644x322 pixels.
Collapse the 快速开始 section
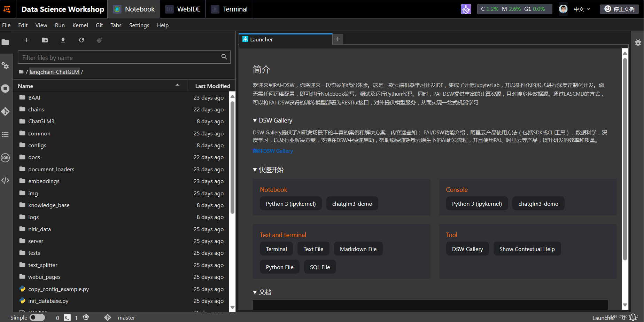click(x=255, y=170)
